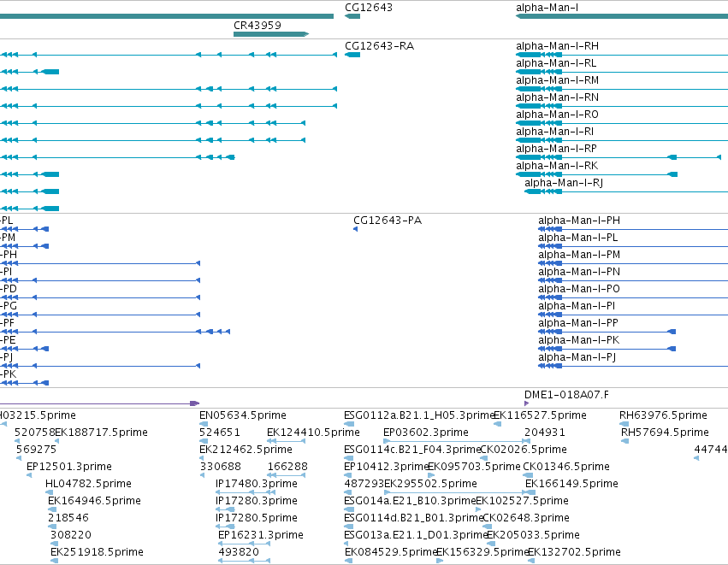Click the CR43959 gene label
Image resolution: width=728 pixels, height=565 pixels.
tap(257, 25)
